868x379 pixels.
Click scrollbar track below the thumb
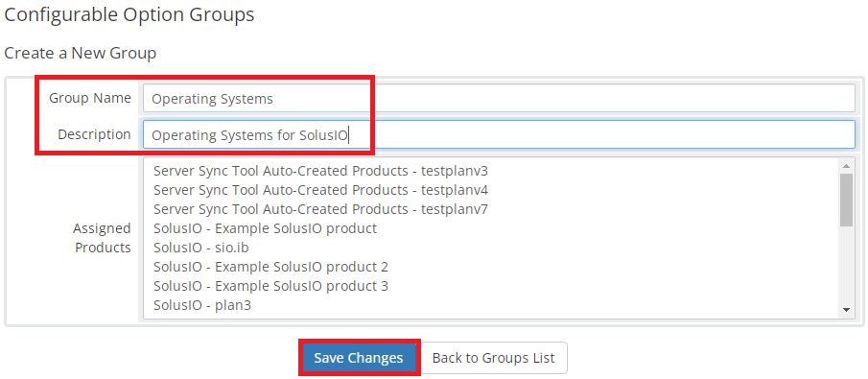(x=846, y=265)
